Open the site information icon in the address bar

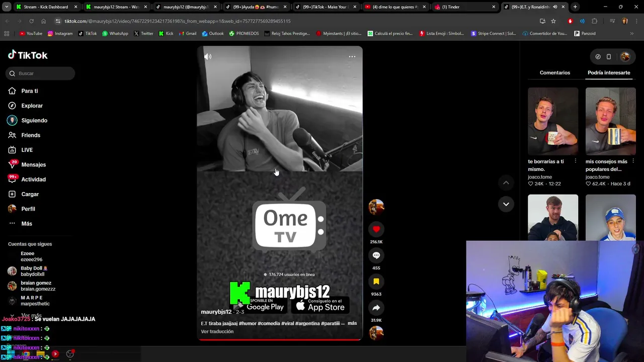coord(58,21)
